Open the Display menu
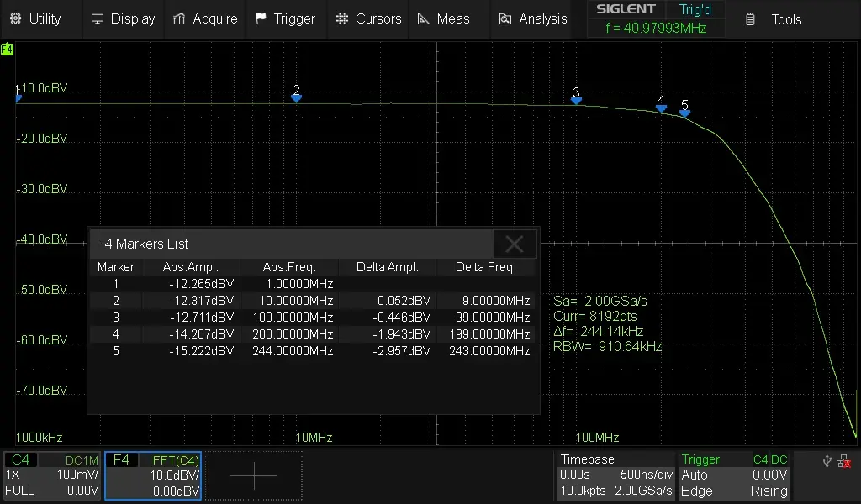This screenshot has width=861, height=504. pyautogui.click(x=123, y=18)
